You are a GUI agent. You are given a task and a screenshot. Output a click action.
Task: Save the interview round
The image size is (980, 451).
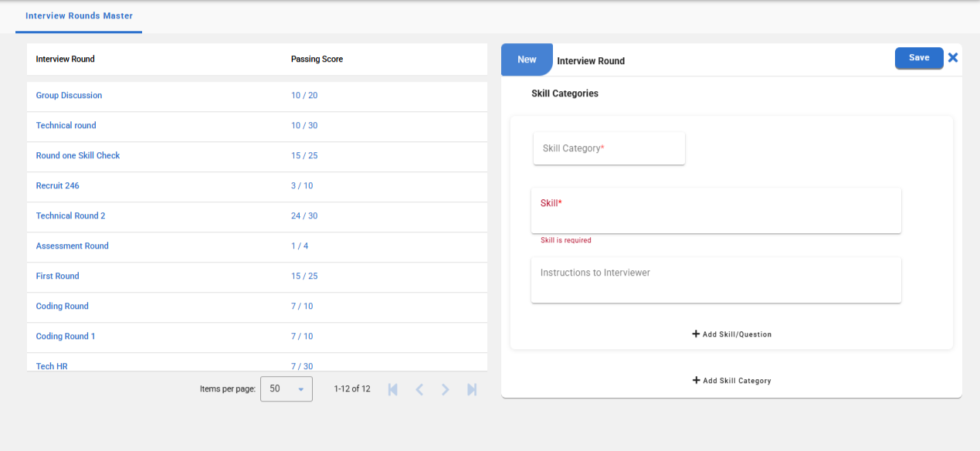[919, 58]
